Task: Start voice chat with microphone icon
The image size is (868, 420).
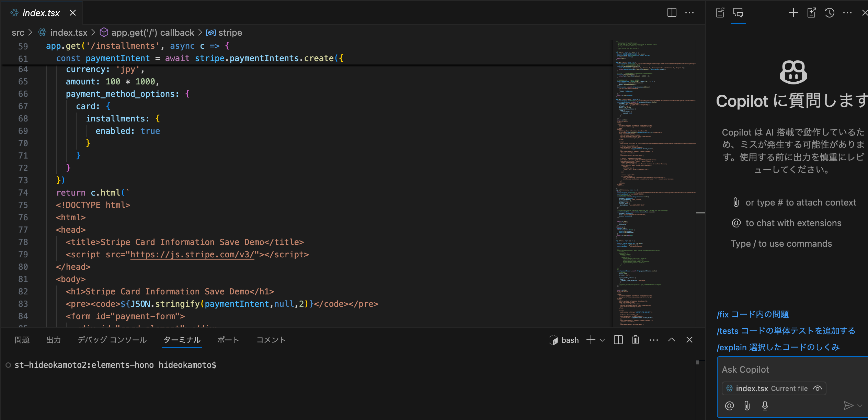Action: click(x=765, y=406)
